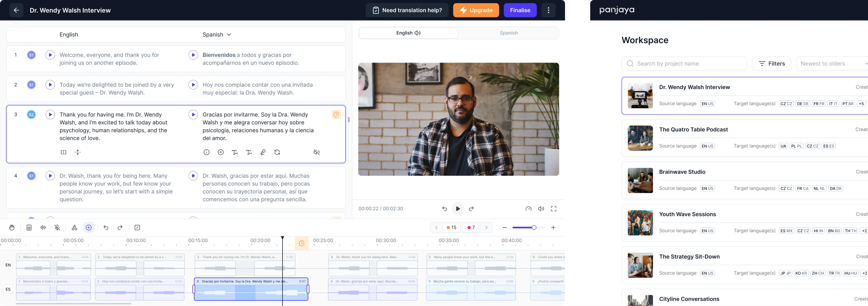Viewport: 868px width, 306px height.
Task: Toggle the S1 speaker badge on segment 1
Action: (x=31, y=55)
